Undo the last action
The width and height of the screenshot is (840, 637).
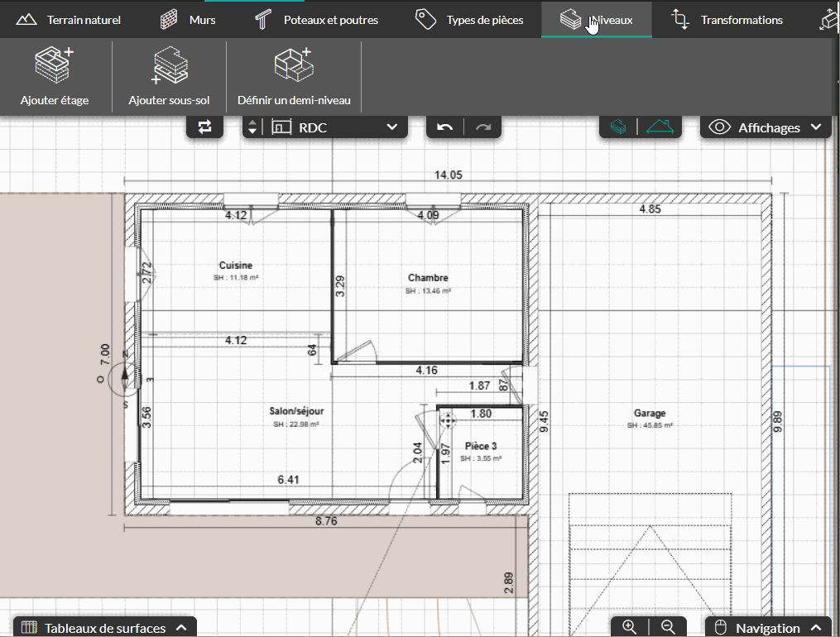pyautogui.click(x=445, y=127)
